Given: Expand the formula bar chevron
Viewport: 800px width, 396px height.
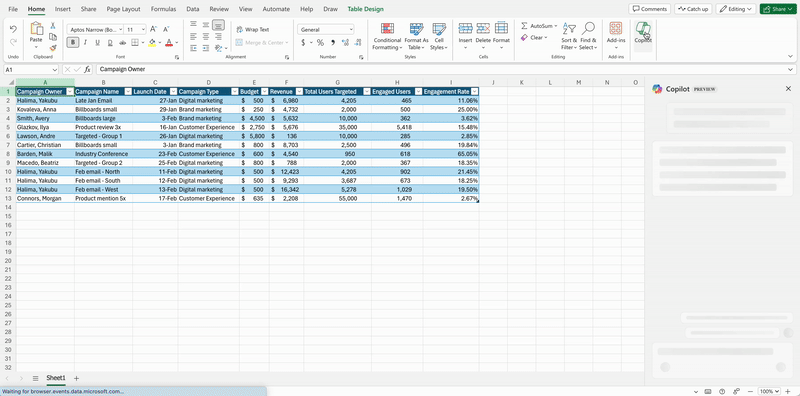Looking at the screenshot, I should pyautogui.click(x=791, y=69).
